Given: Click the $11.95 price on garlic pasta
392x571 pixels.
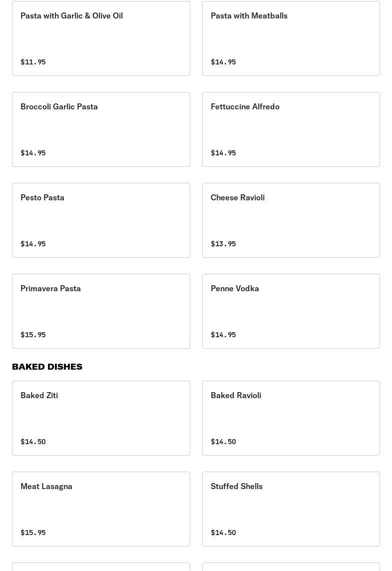Looking at the screenshot, I should (33, 62).
